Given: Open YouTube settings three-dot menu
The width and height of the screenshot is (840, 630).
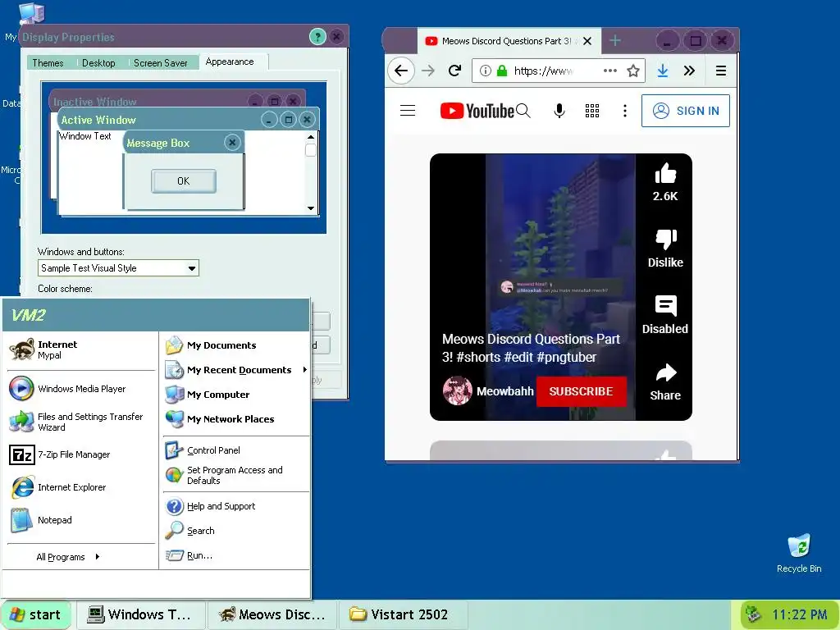Looking at the screenshot, I should coord(624,111).
